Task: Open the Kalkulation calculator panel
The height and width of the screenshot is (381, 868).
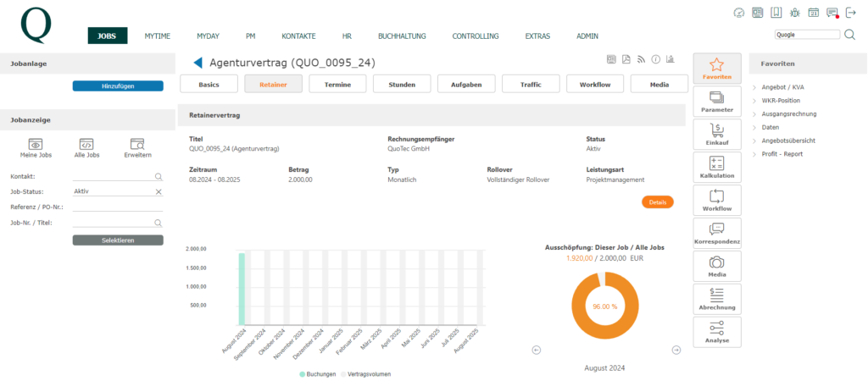Action: point(717,167)
